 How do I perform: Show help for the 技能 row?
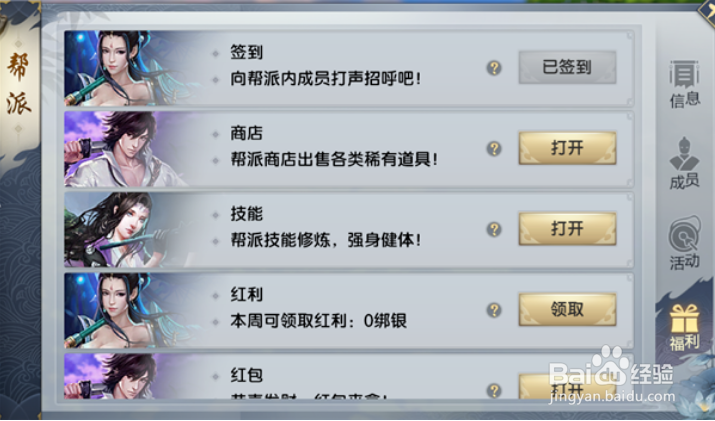click(494, 229)
